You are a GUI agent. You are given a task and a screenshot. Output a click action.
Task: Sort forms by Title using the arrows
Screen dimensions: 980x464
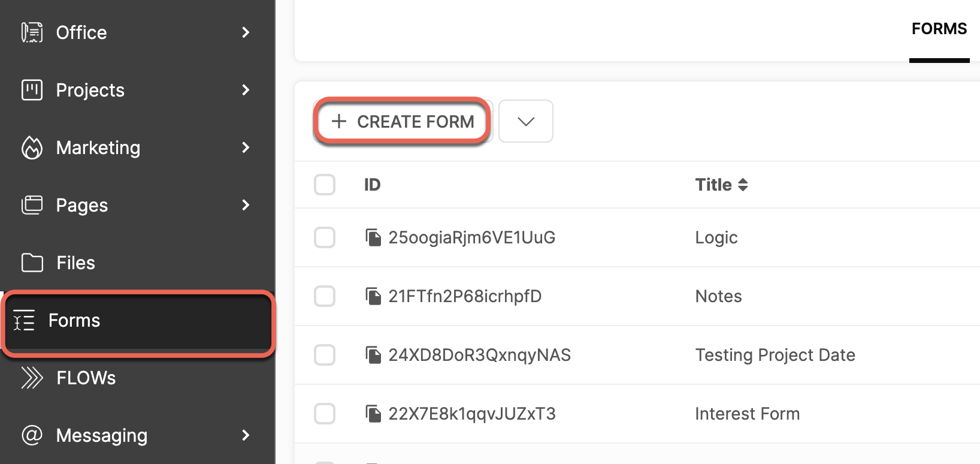743,185
